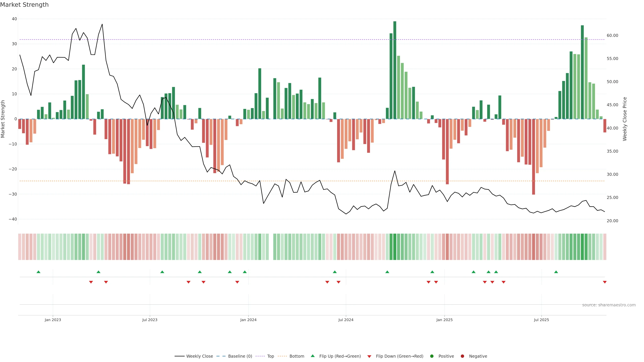Click the green flip-up triangle after Jul 2025
Screen dimensions: 644x362
tap(556, 272)
